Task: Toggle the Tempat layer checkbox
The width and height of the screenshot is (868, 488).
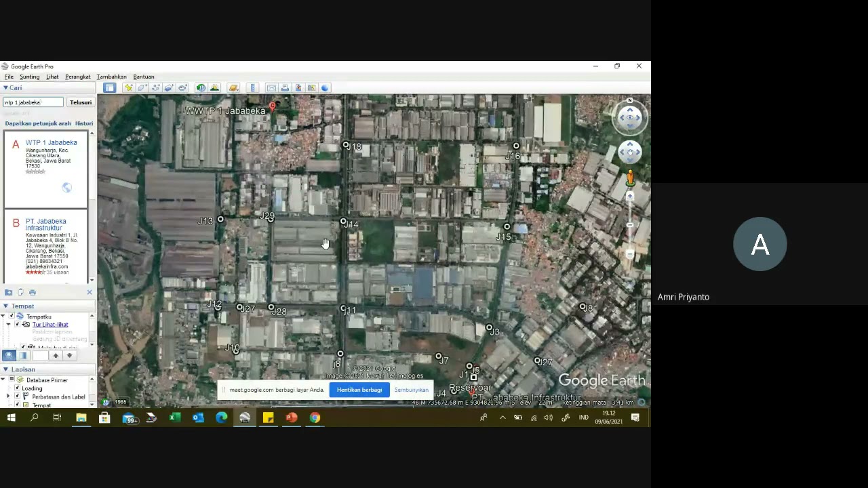Action: tap(18, 405)
